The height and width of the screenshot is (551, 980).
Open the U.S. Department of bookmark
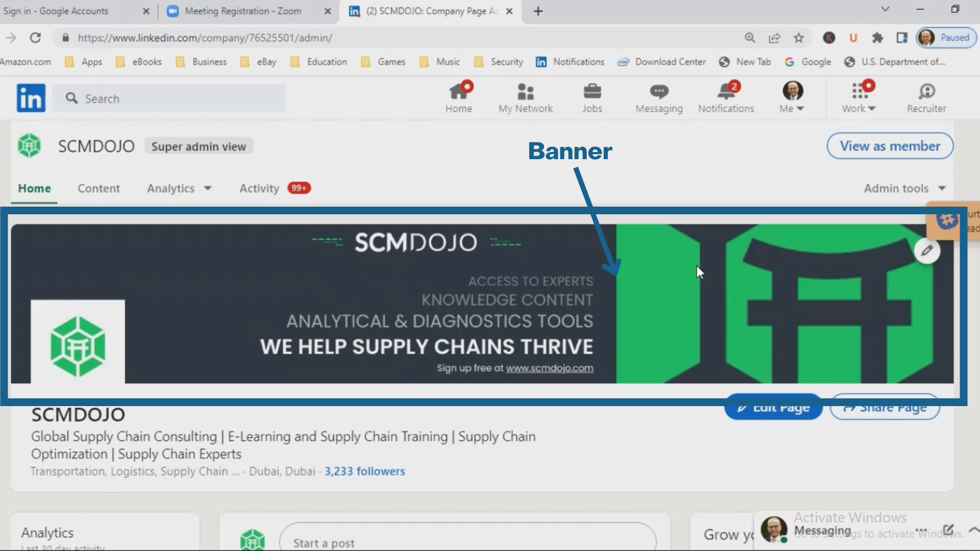coord(895,62)
